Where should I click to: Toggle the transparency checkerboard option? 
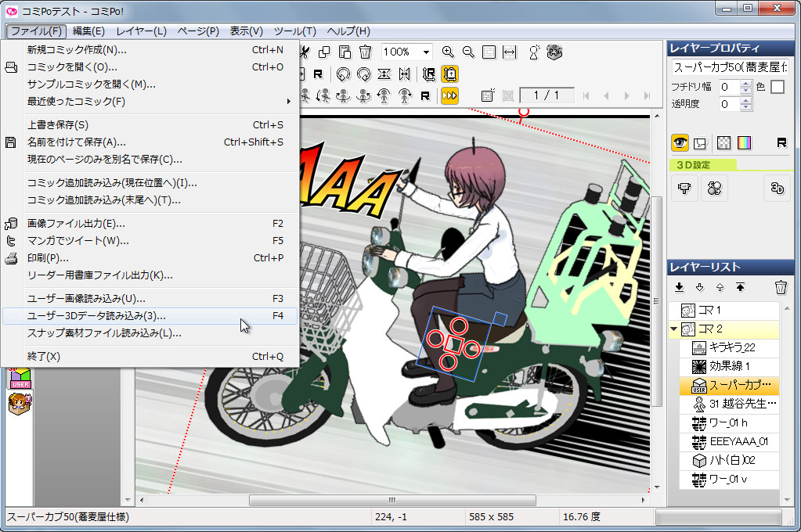coord(724,142)
